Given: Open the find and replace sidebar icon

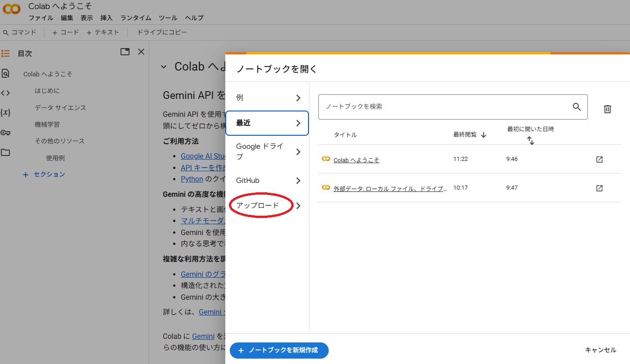Looking at the screenshot, I should pyautogui.click(x=5, y=73).
